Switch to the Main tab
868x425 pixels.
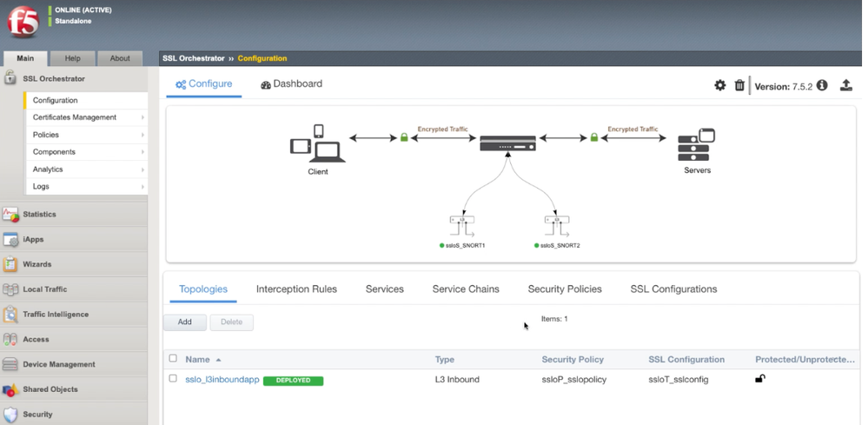tap(25, 58)
